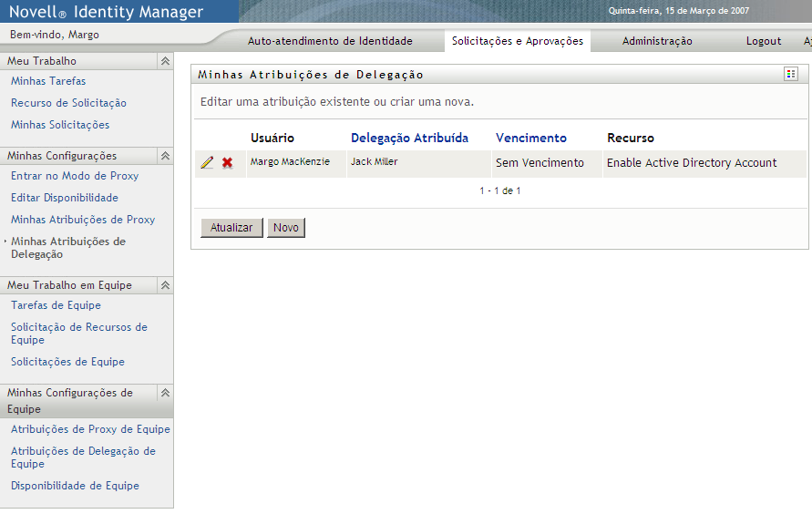Viewport: 812px width, 514px height.
Task: Open Atribuições de Proxy de Equipe
Action: pyautogui.click(x=90, y=429)
